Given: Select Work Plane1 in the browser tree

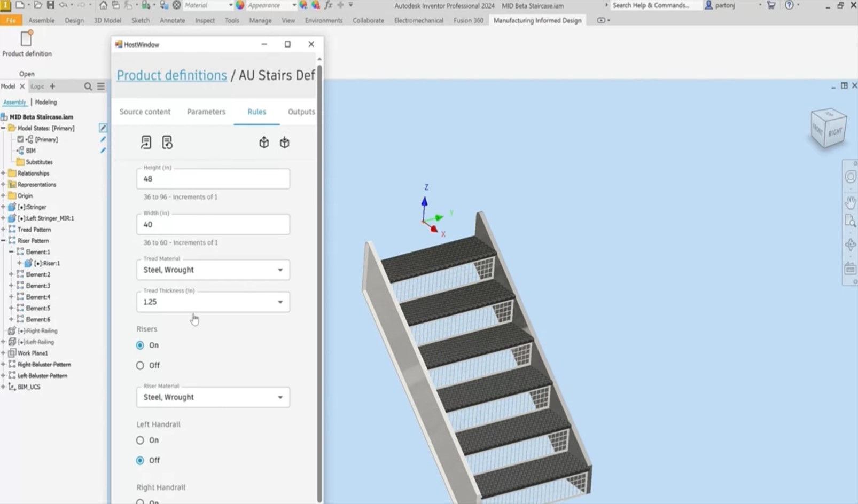Looking at the screenshot, I should coord(33,353).
